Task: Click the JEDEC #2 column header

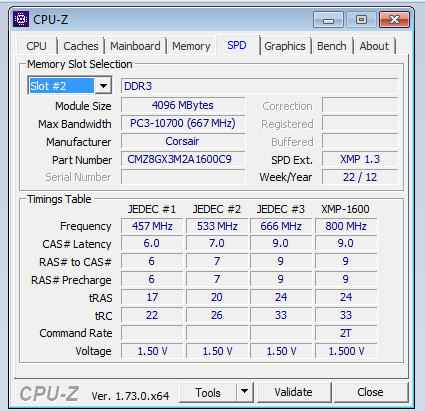Action: [217, 209]
